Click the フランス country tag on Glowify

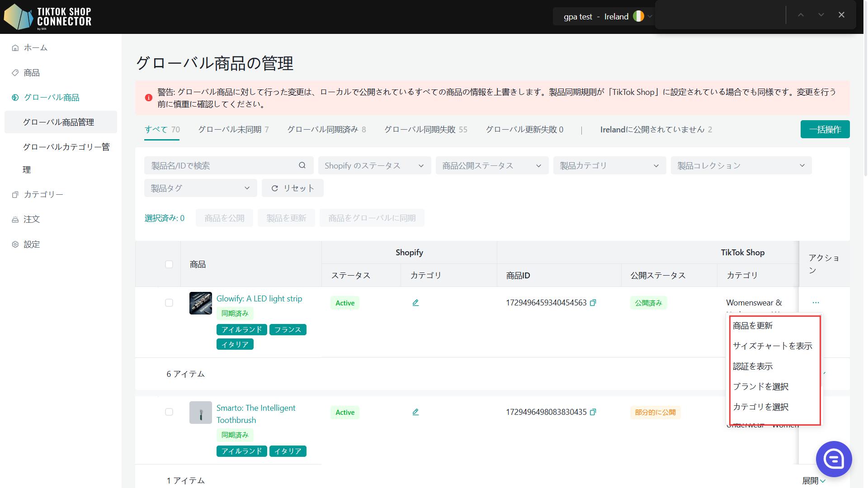click(x=288, y=330)
